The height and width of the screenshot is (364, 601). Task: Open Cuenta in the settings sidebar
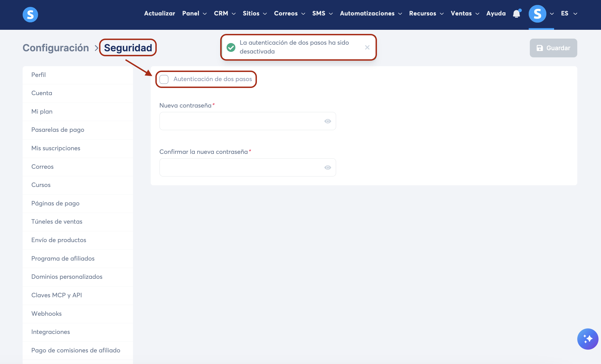pos(78,93)
